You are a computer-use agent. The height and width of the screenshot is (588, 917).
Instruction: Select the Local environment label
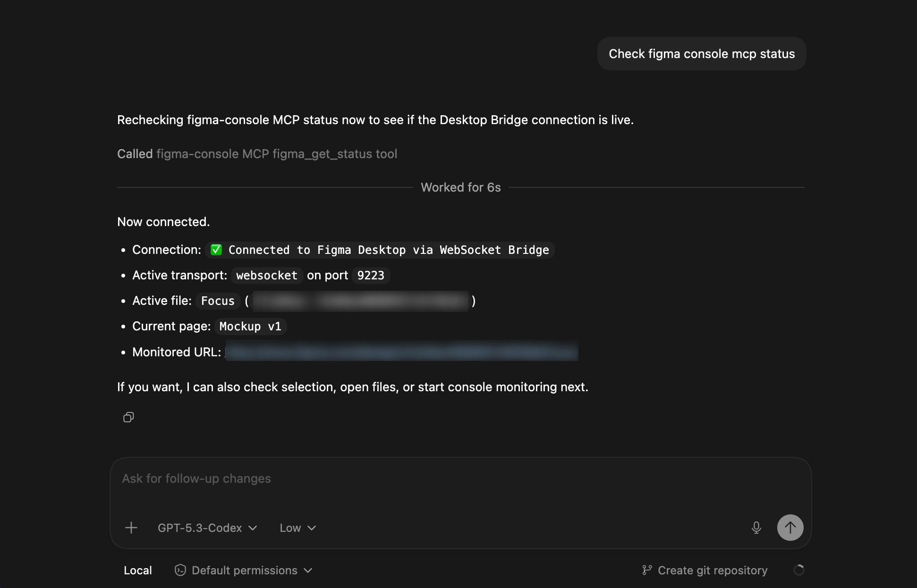(137, 570)
